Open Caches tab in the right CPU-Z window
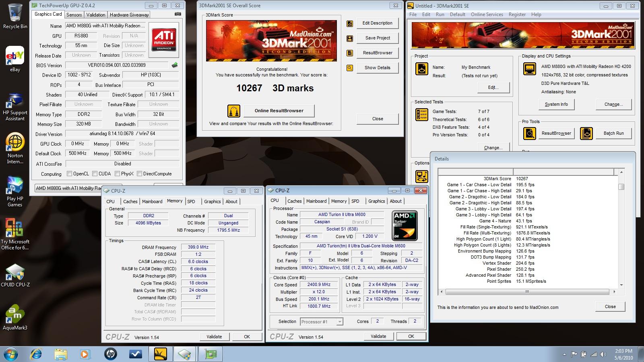 [x=294, y=201]
